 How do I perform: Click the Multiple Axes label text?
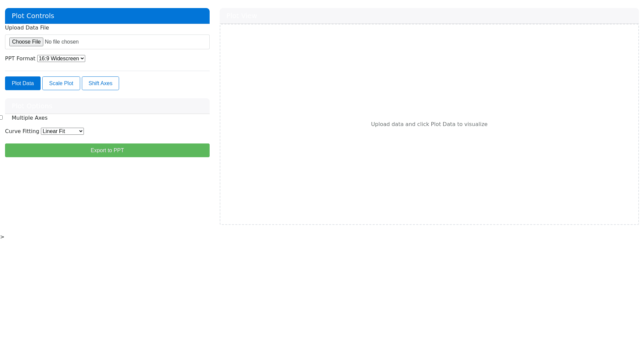pos(30,118)
